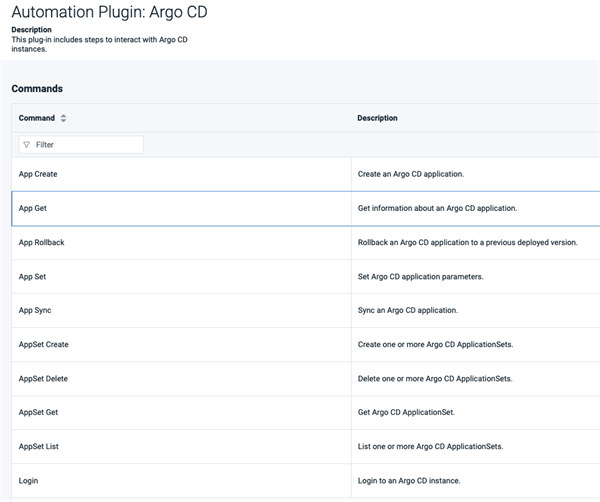This screenshot has width=600, height=502.
Task: Click the 'Rollback an Argo CD application' description
Action: (468, 243)
